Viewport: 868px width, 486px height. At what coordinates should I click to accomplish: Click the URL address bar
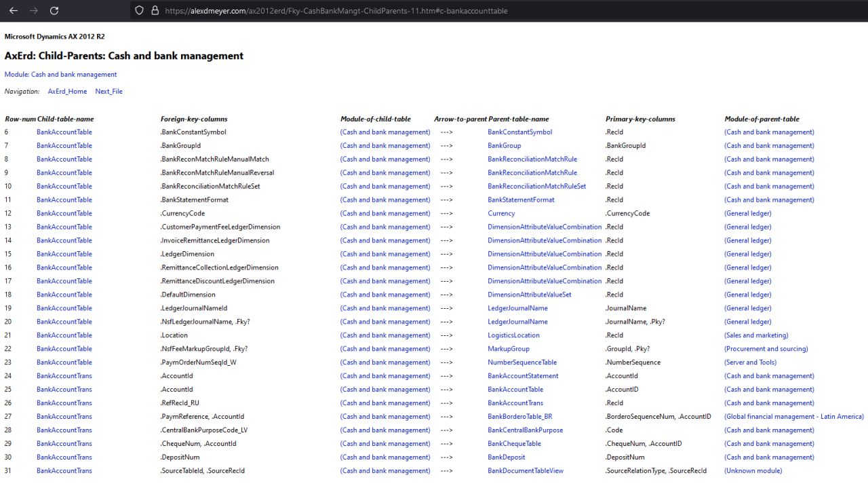[407, 11]
